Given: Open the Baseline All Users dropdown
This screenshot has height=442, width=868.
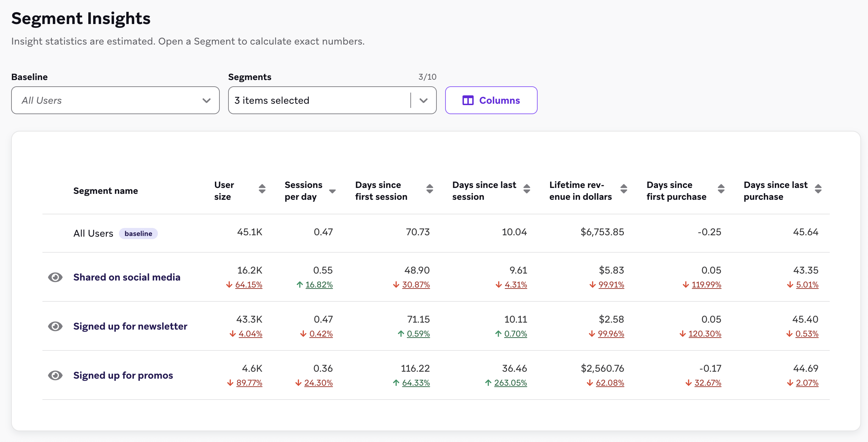Looking at the screenshot, I should (x=115, y=101).
